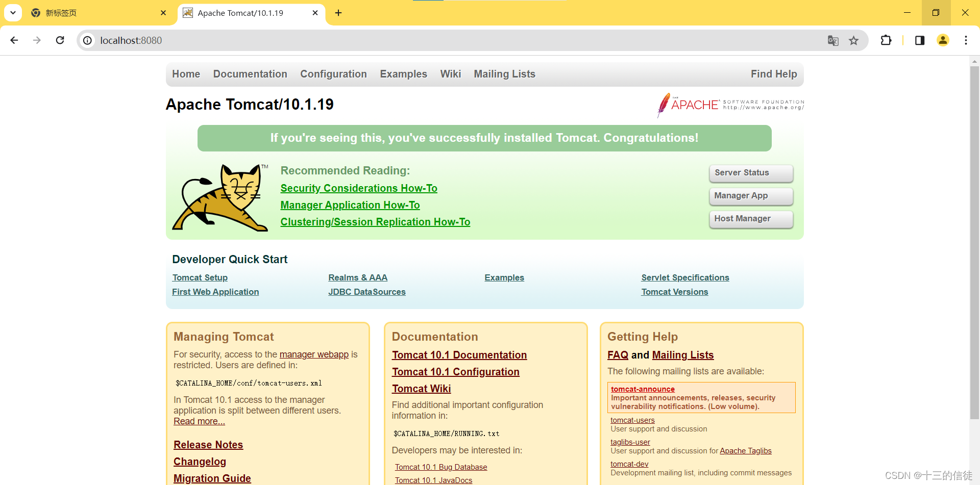
Task: Open the Migration Guide link
Action: (212, 478)
